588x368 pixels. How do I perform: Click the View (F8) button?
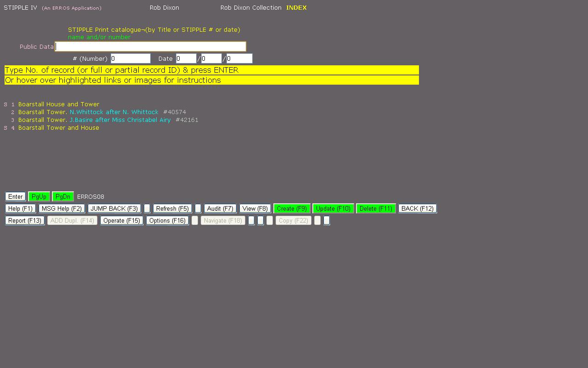point(255,208)
